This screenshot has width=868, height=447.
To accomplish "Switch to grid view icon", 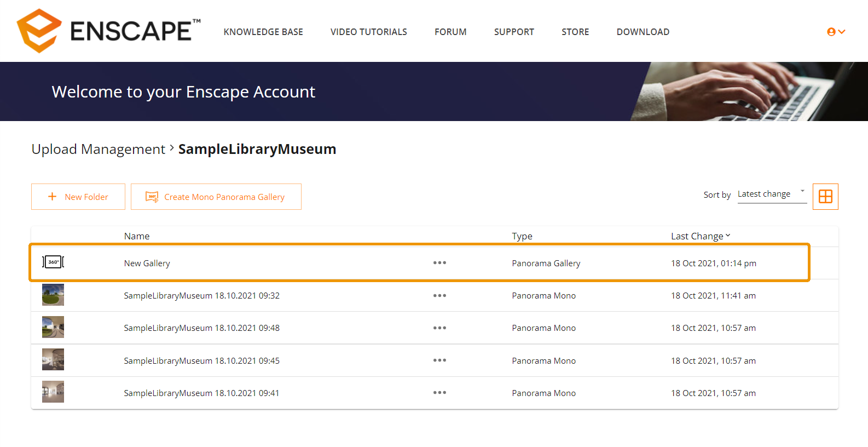I will click(x=825, y=197).
